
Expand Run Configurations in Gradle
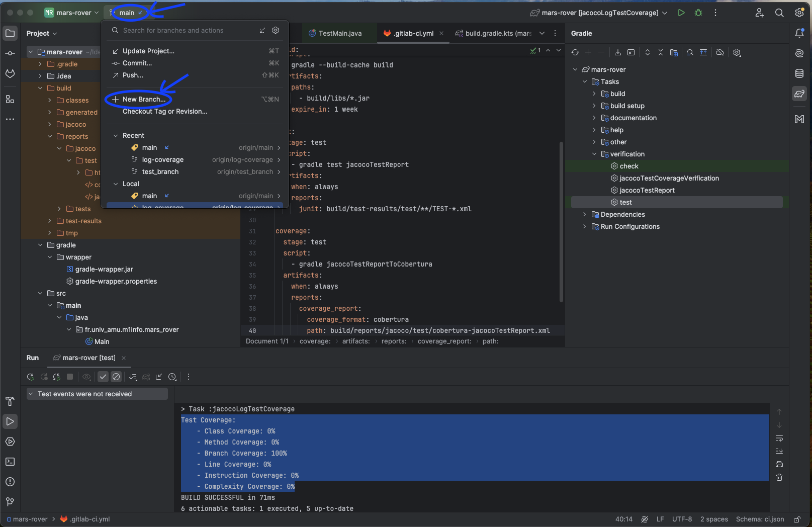(585, 227)
